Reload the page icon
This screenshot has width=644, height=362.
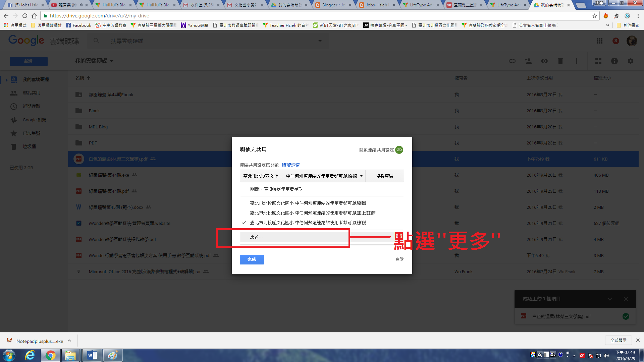tap(25, 16)
